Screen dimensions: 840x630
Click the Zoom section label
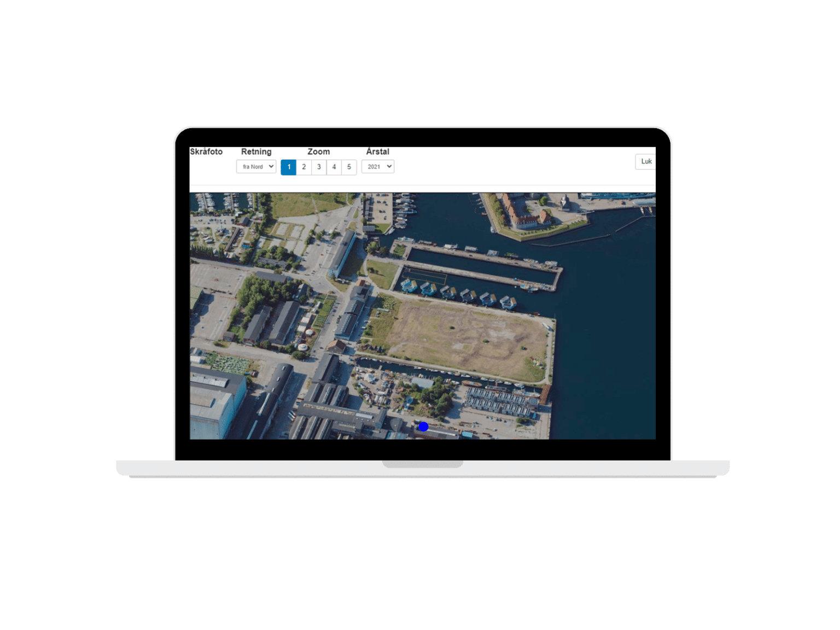(318, 151)
